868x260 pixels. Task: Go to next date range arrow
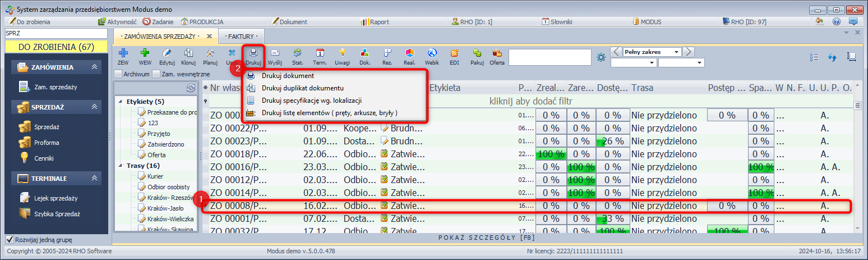tap(689, 52)
